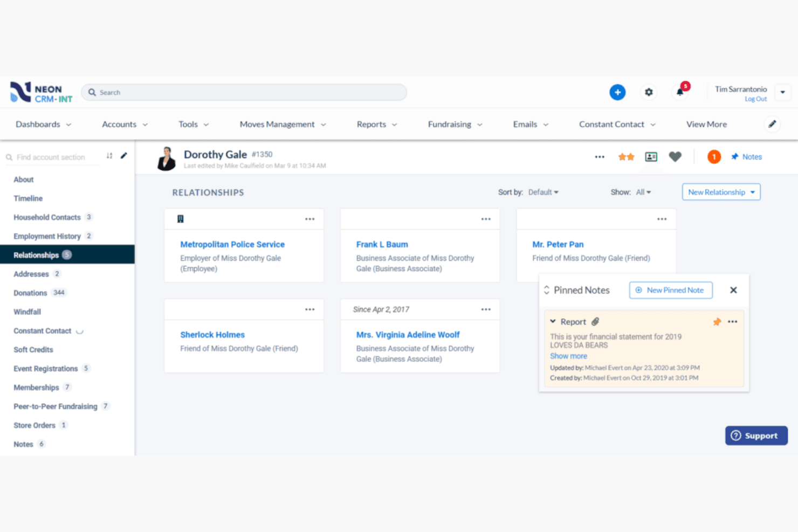Open the Dashboards menu
798x532 pixels.
click(43, 125)
